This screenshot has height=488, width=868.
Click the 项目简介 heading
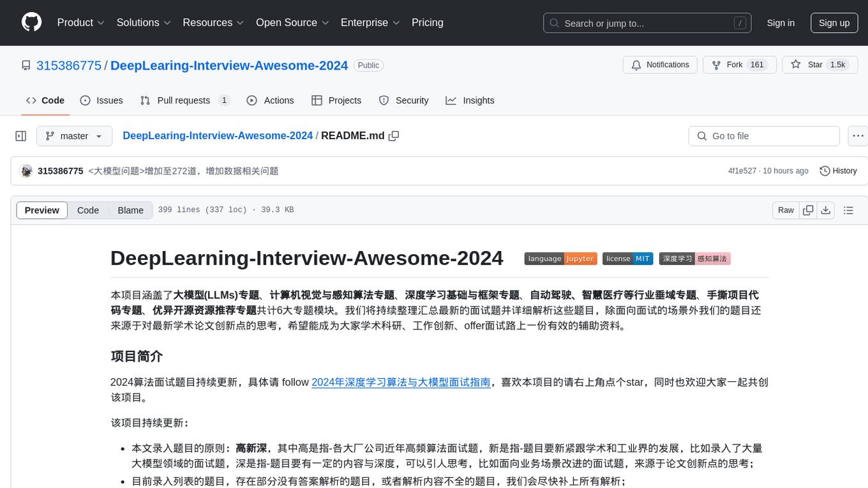click(137, 356)
